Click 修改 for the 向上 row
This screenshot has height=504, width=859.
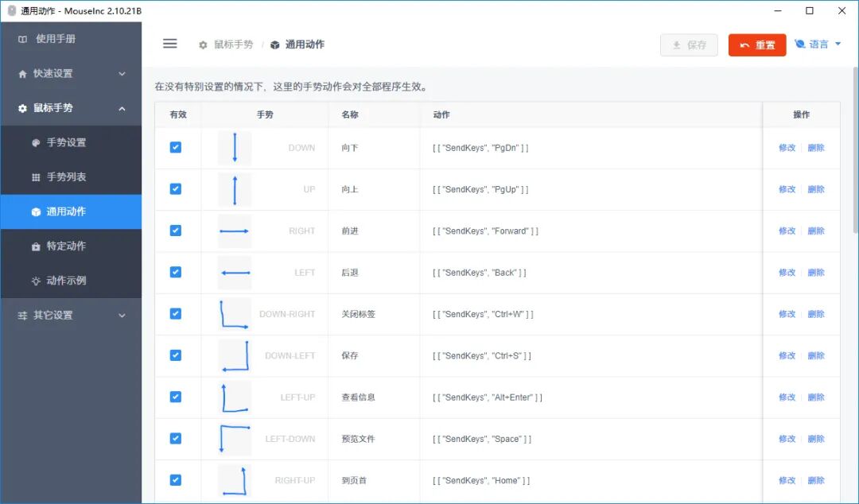(787, 189)
